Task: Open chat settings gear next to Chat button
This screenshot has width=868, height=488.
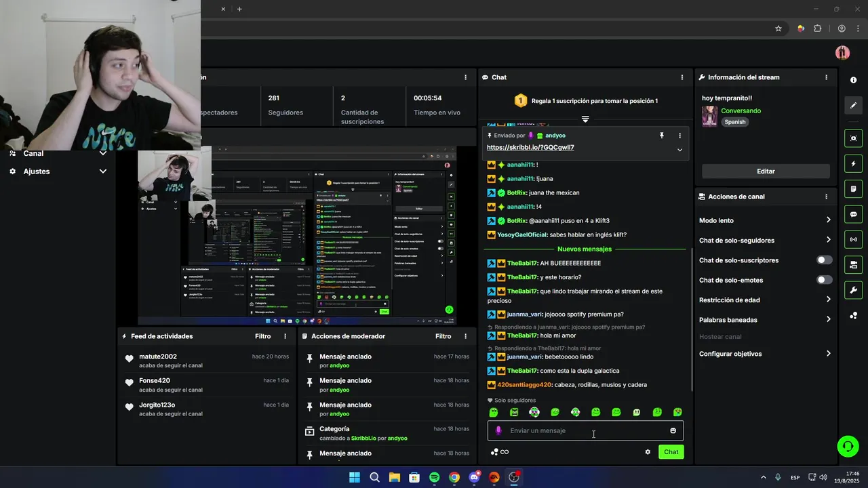Action: coord(648,452)
